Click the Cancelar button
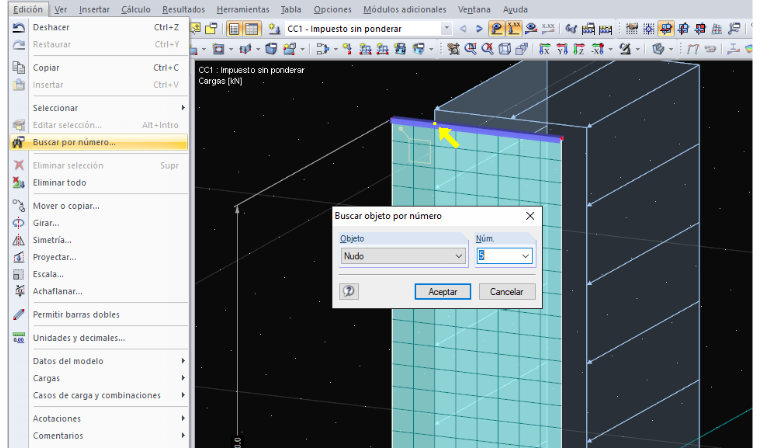 coord(507,291)
